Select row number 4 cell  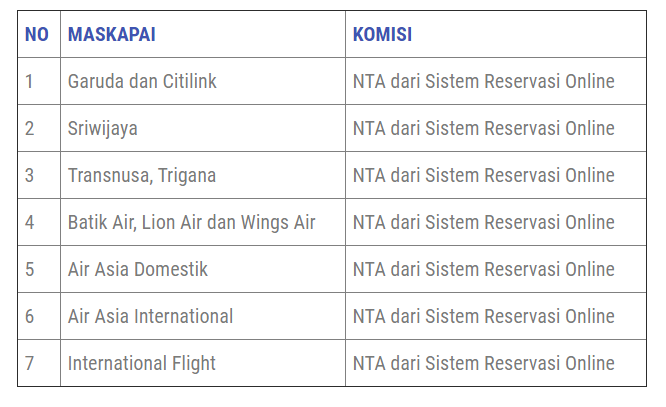click(x=30, y=223)
